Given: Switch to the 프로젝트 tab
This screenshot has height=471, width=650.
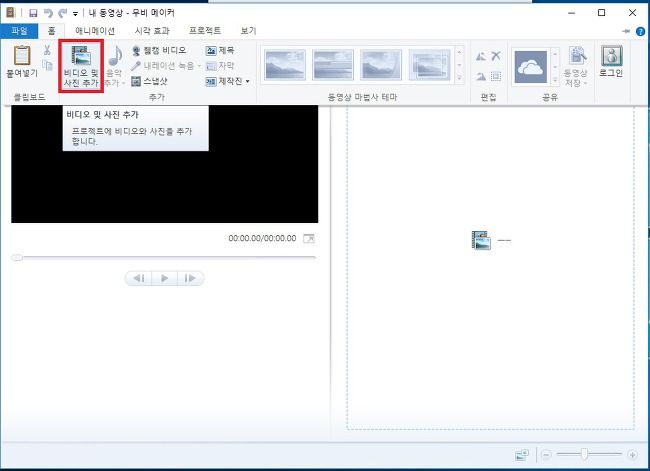Looking at the screenshot, I should pos(205,31).
